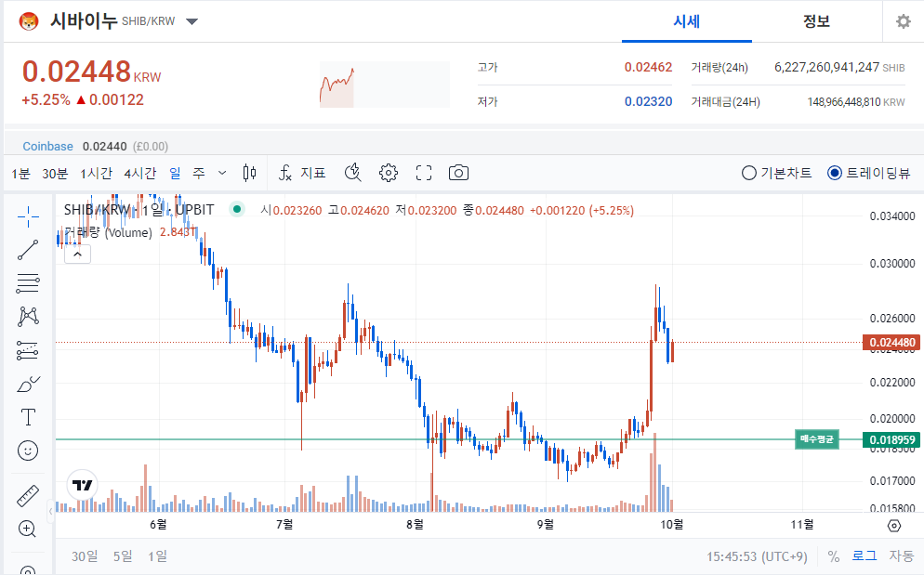The height and width of the screenshot is (575, 924).
Task: Click the 지표 indicators label
Action: [x=313, y=173]
